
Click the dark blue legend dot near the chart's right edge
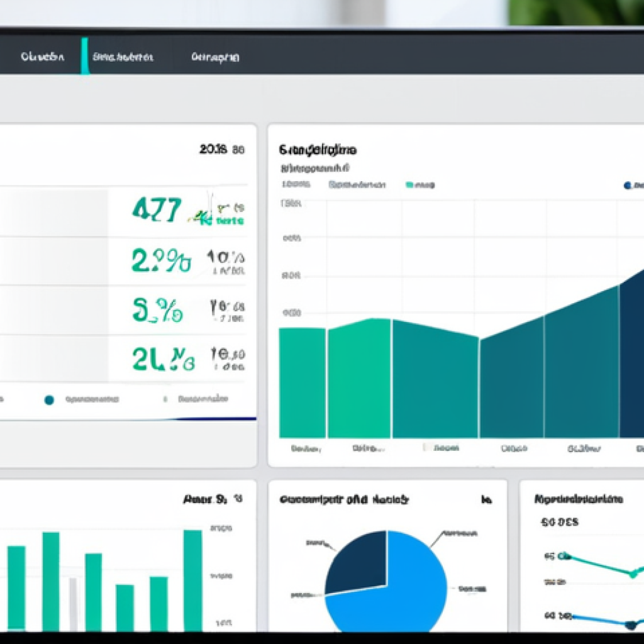[x=629, y=184]
